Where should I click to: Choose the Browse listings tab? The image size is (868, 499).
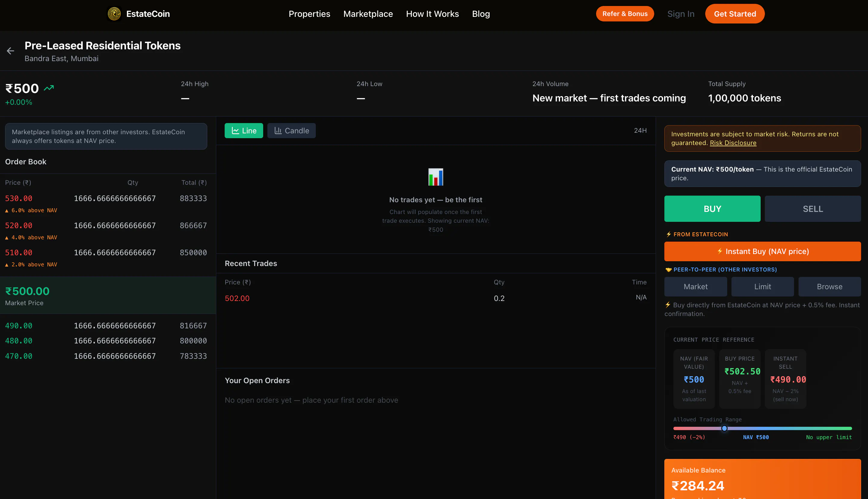coord(829,287)
